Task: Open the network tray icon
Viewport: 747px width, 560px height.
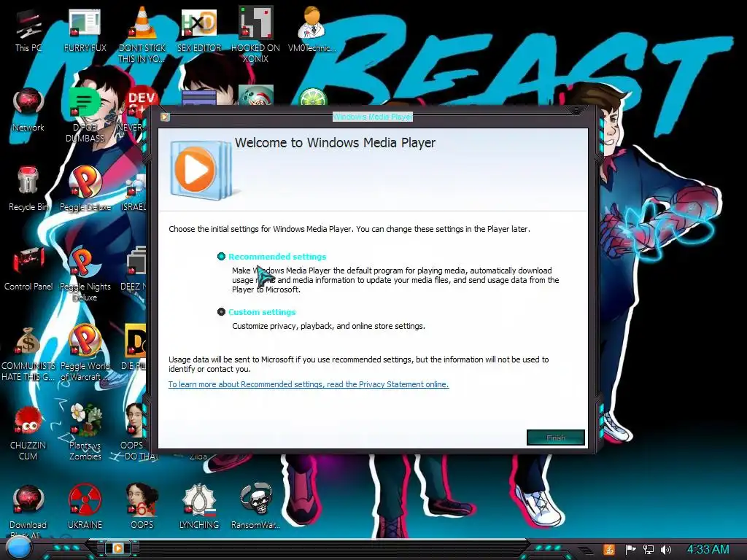Action: click(x=648, y=550)
